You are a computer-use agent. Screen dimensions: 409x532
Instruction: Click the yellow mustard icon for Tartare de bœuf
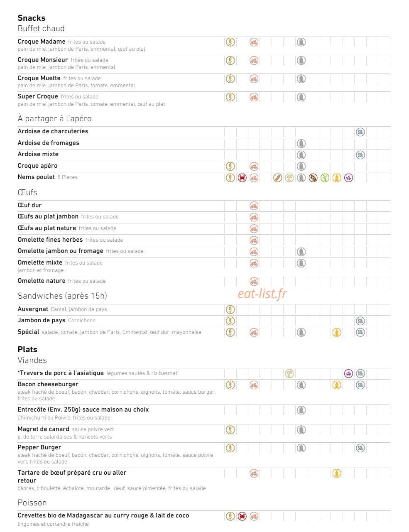pos(337,473)
